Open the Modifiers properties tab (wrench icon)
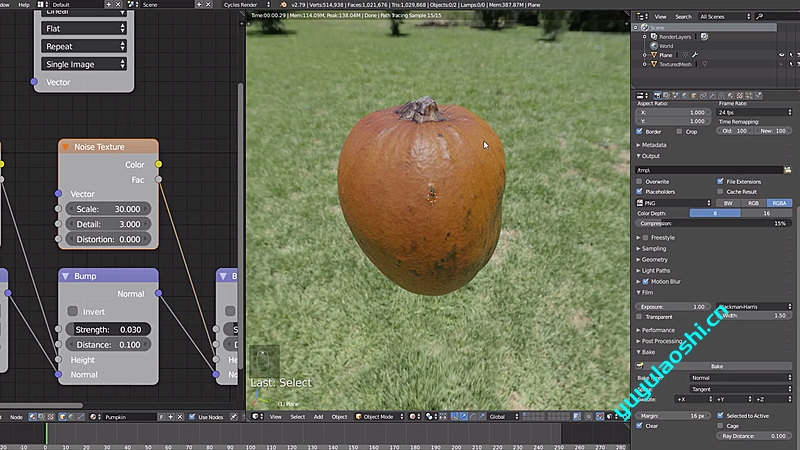This screenshot has height=450, width=800. click(x=712, y=95)
